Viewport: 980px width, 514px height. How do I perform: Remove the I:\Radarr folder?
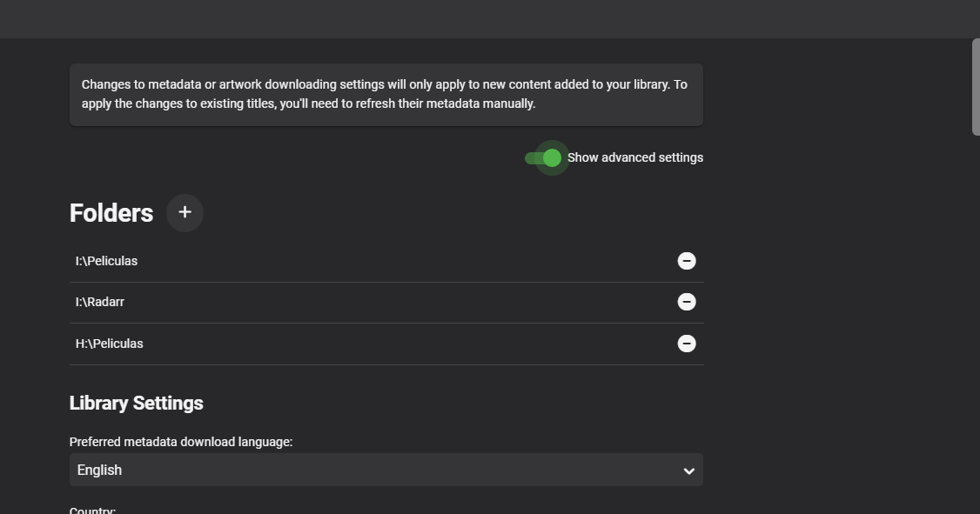(x=687, y=302)
